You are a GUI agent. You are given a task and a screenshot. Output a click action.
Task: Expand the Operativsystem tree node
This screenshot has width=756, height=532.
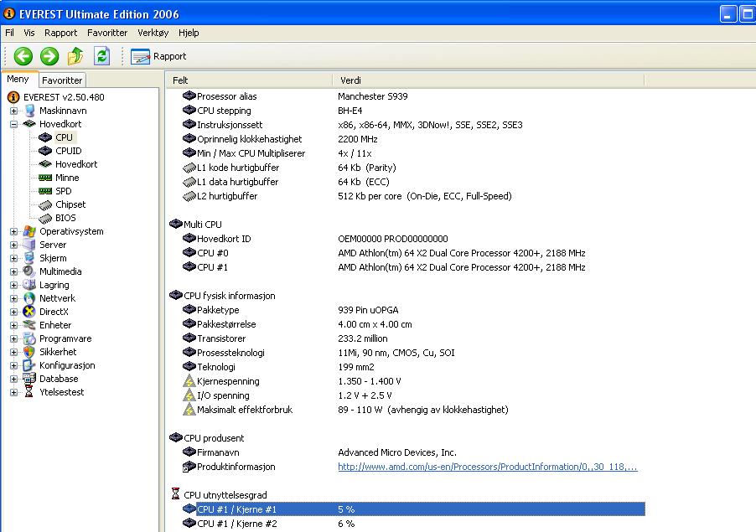pyautogui.click(x=13, y=232)
